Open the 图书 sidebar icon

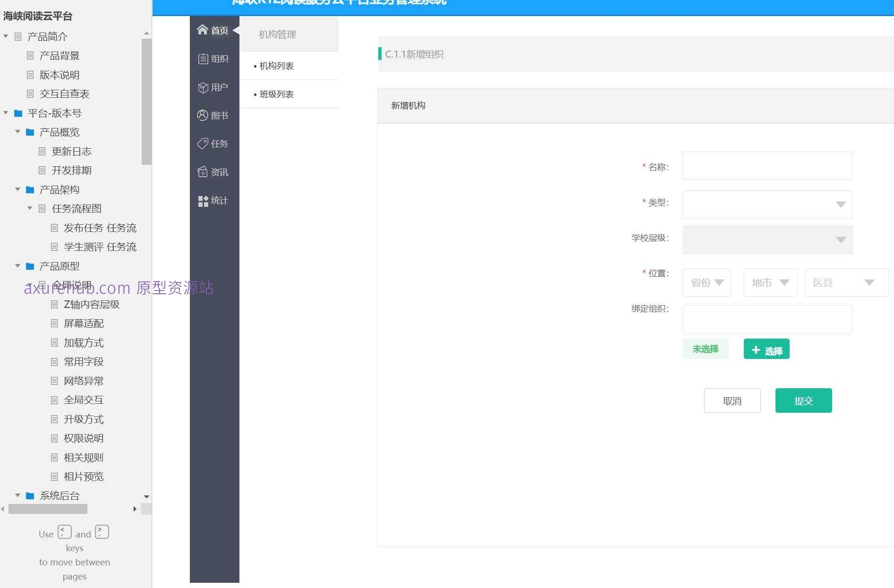(203, 115)
